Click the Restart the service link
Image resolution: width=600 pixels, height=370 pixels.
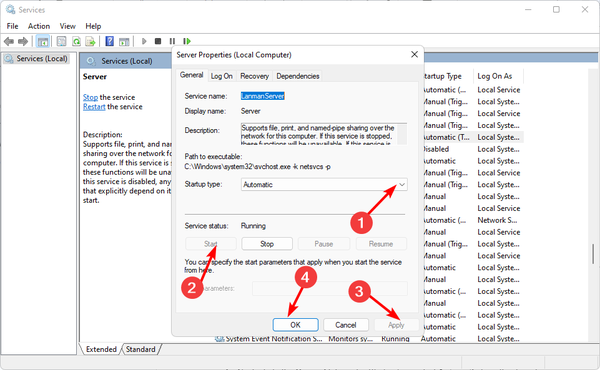(x=94, y=107)
